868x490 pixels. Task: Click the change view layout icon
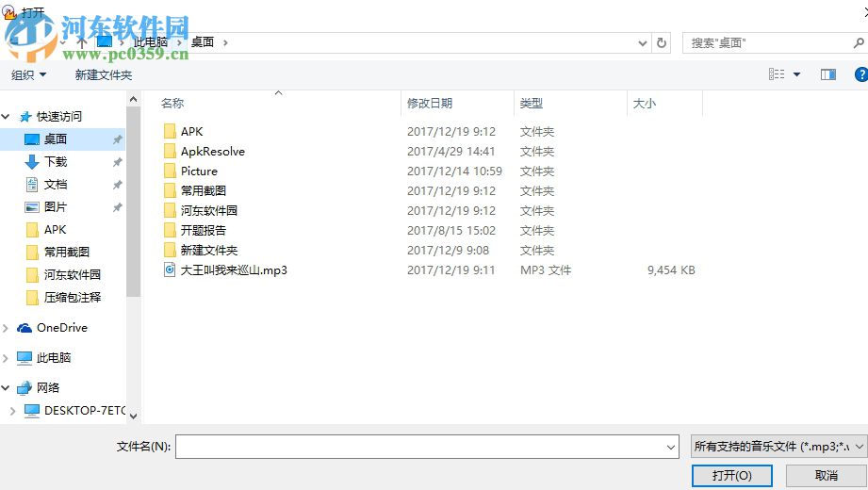777,74
